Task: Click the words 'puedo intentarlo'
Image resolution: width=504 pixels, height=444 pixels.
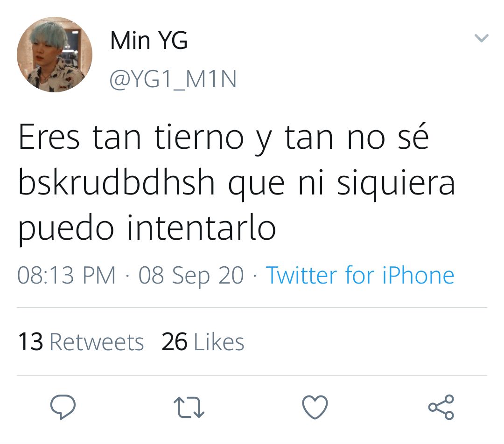Action: tap(147, 228)
